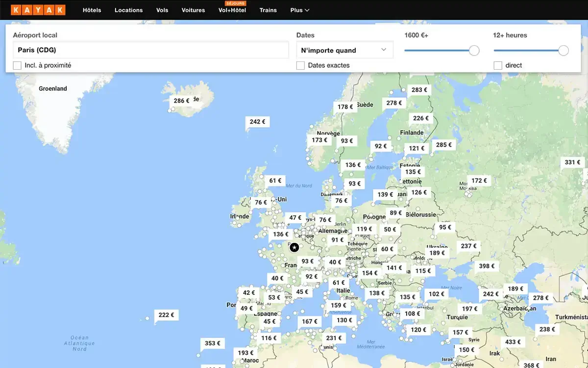Click the 121 € price label

click(417, 148)
